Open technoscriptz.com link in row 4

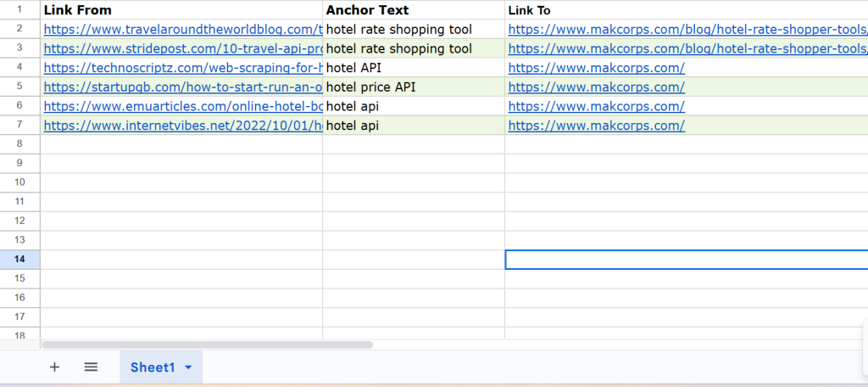point(183,68)
